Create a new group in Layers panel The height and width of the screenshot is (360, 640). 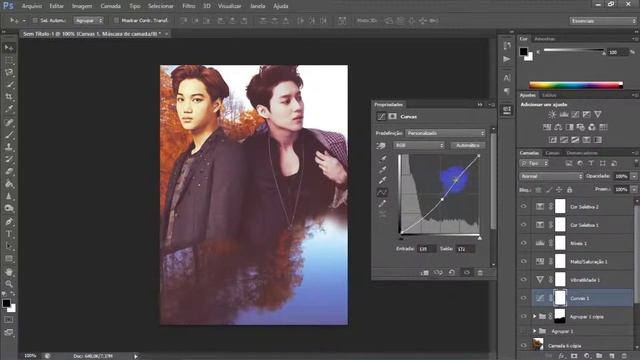point(599,356)
